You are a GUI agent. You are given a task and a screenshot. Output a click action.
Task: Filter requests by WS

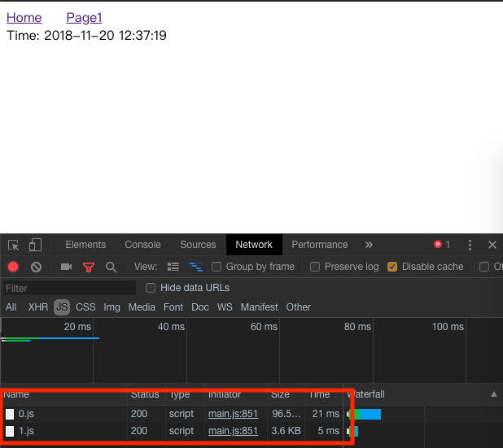(225, 307)
